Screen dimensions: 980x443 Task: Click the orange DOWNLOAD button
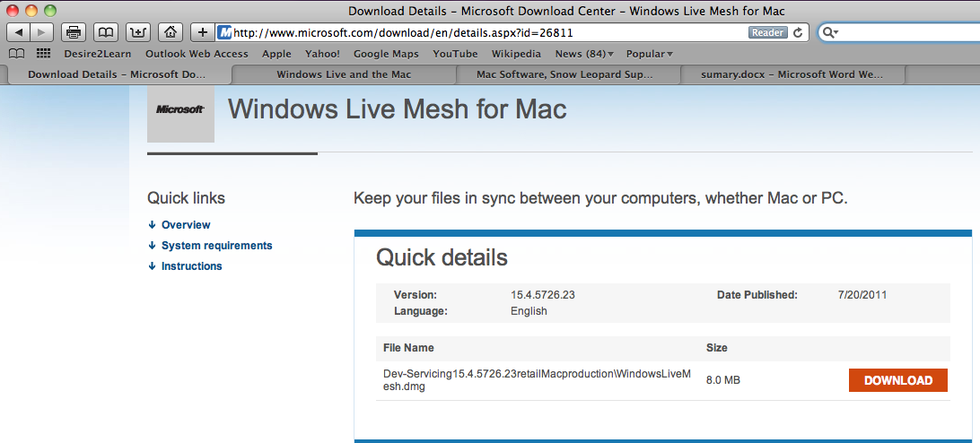(897, 380)
